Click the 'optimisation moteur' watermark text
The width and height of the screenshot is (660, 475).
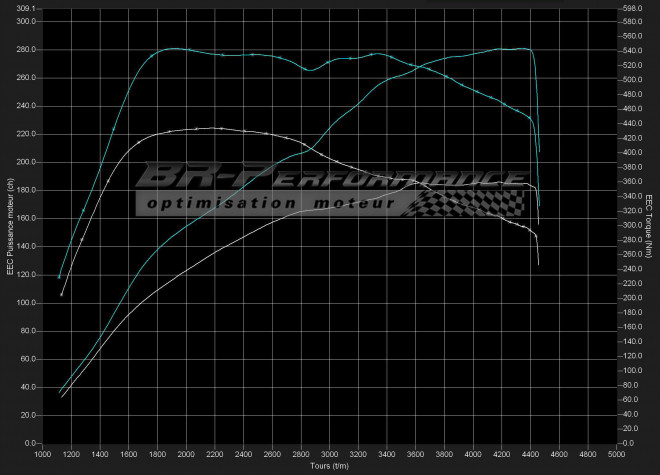[268, 204]
